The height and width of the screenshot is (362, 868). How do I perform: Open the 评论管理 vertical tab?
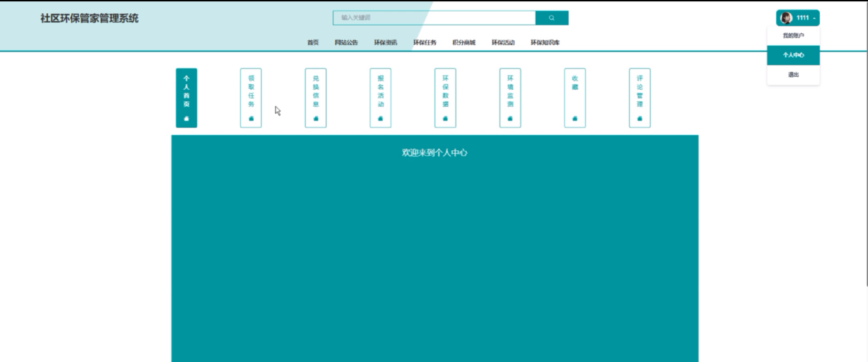[639, 98]
